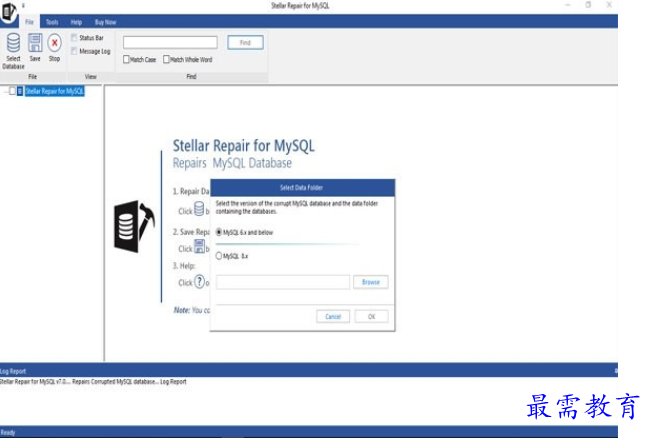Click the large database repair logo
This screenshot has height=438, width=648.
click(x=134, y=226)
